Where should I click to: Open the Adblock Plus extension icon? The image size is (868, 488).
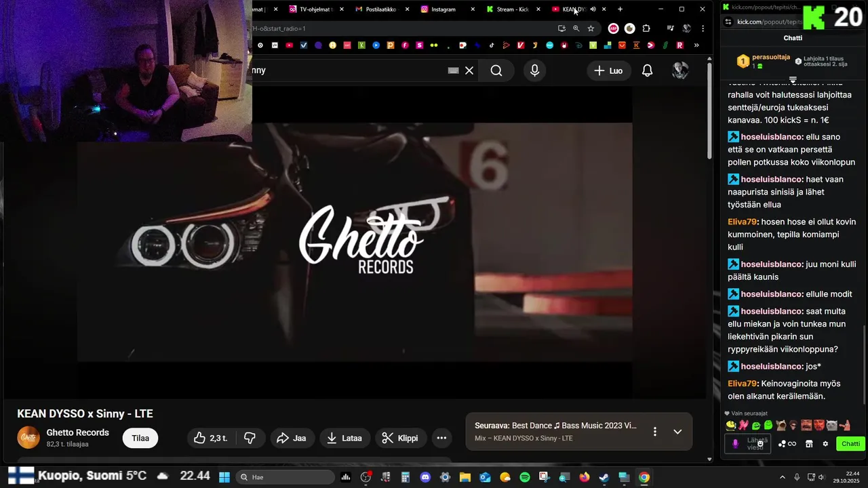point(613,28)
